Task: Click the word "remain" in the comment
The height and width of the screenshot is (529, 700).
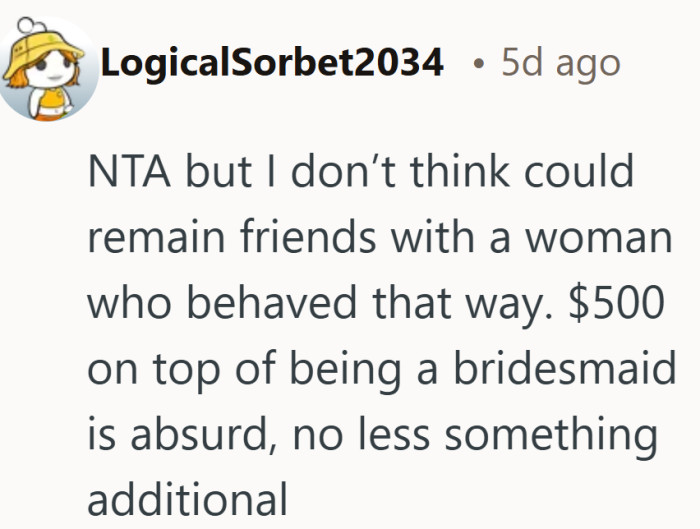Action: click(145, 238)
